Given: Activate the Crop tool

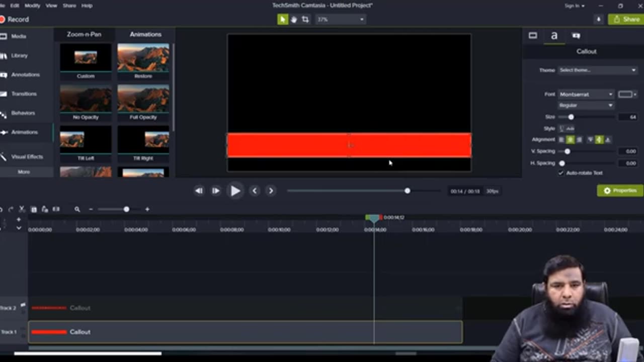Looking at the screenshot, I should pyautogui.click(x=305, y=19).
